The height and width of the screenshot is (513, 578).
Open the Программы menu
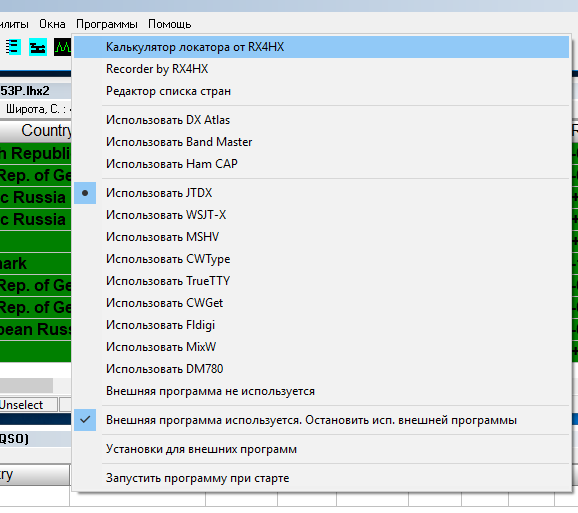point(107,24)
